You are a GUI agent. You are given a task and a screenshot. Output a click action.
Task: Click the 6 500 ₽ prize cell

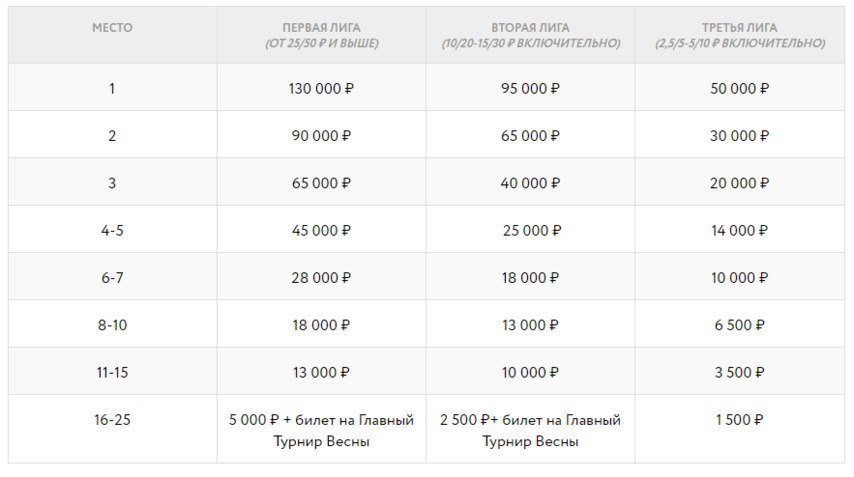tap(740, 325)
